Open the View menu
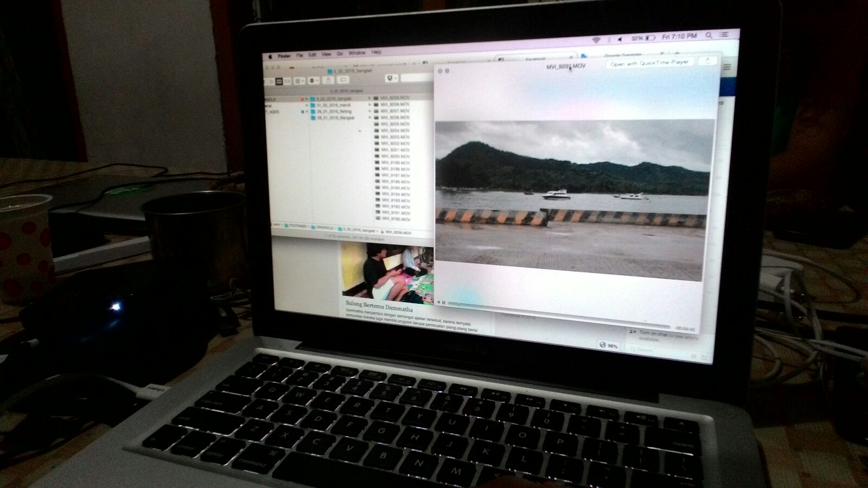The width and height of the screenshot is (868, 488). (326, 54)
